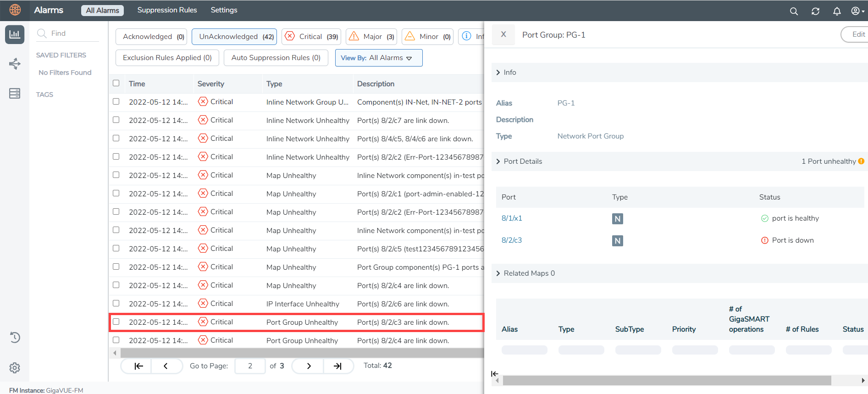Open the user account menu icon
868x394 pixels.
857,11
